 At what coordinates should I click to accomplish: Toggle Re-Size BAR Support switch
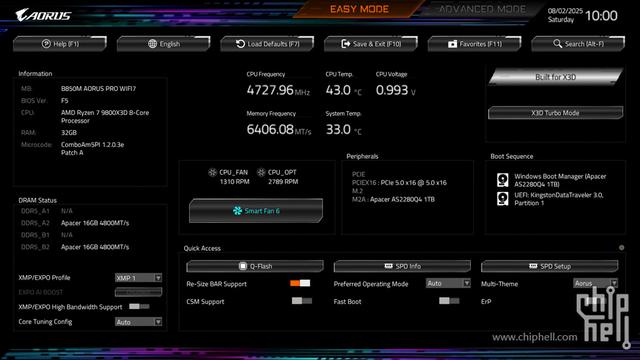pos(300,283)
